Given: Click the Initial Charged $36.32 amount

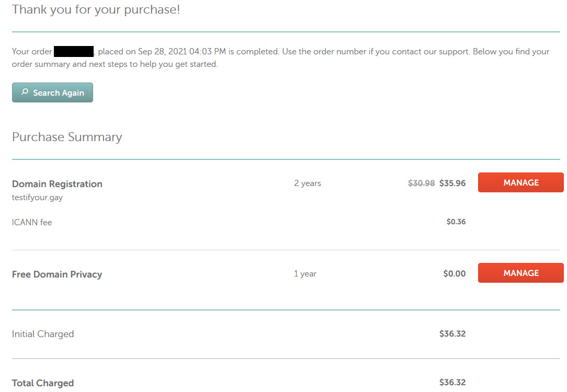Looking at the screenshot, I should (452, 333).
